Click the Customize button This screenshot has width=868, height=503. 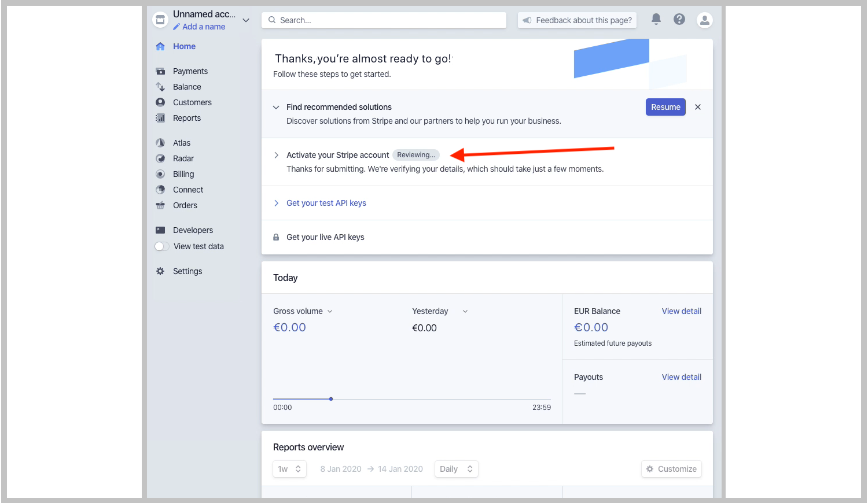tap(671, 469)
